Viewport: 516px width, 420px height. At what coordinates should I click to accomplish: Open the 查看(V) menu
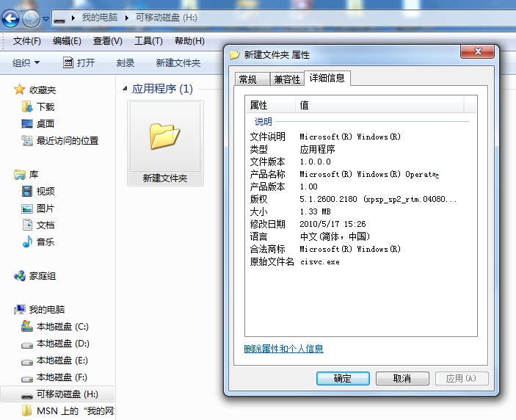point(108,41)
